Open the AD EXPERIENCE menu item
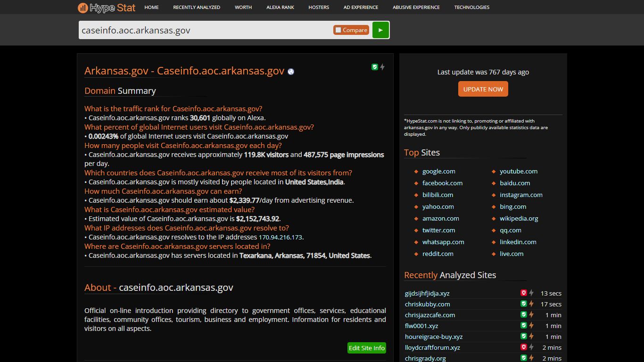This screenshot has height=362, width=644. click(361, 7)
